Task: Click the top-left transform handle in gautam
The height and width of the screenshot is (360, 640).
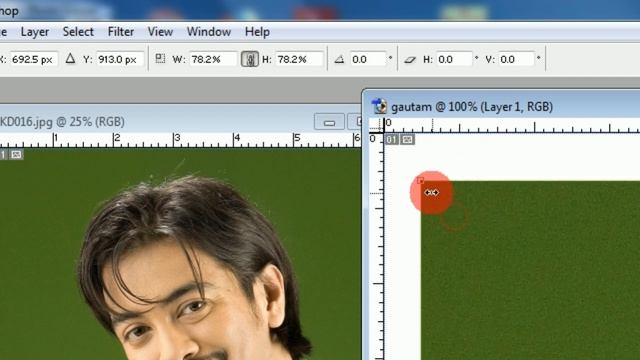Action: [x=420, y=180]
